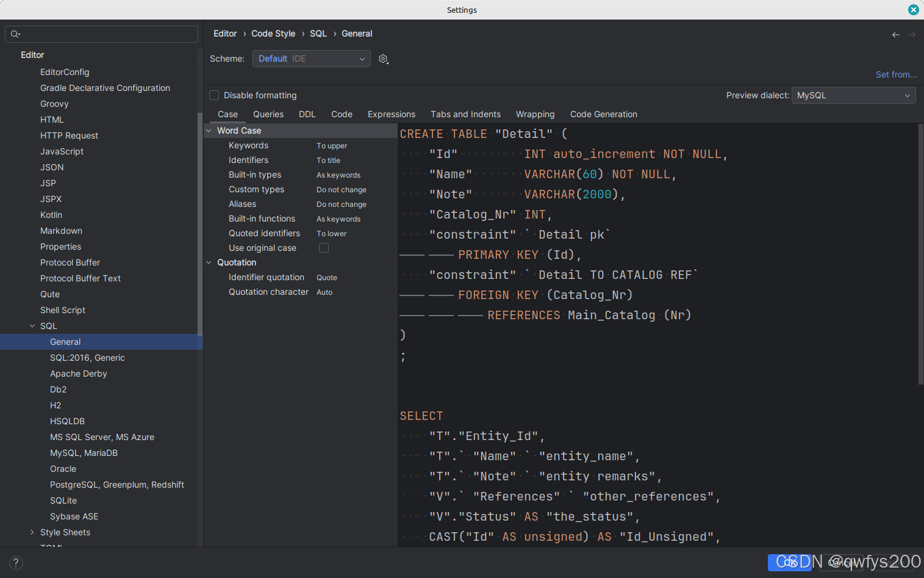
Task: Switch to the Queries tab
Action: click(268, 114)
